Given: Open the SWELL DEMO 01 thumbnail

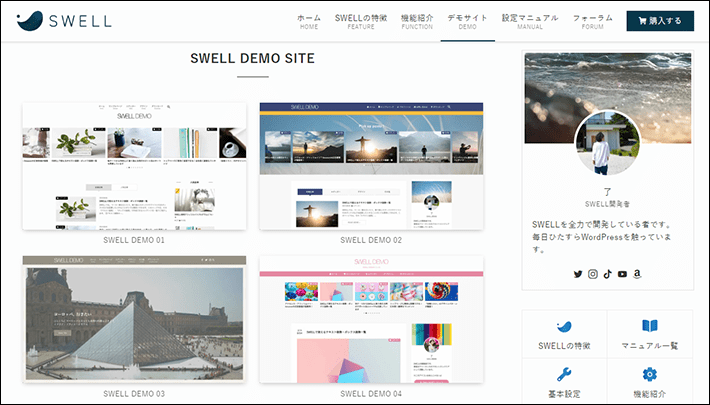Looking at the screenshot, I should pyautogui.click(x=134, y=165).
